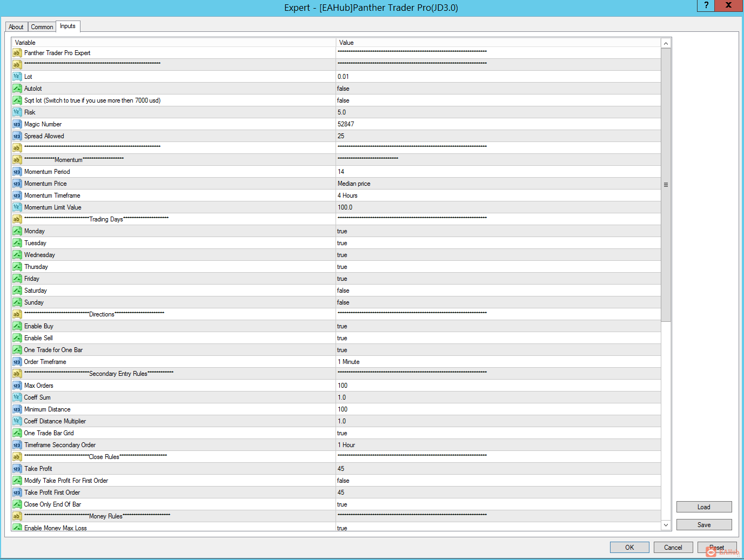This screenshot has height=560, width=744.
Task: Click the icon beside the Lot variable
Action: tap(17, 77)
